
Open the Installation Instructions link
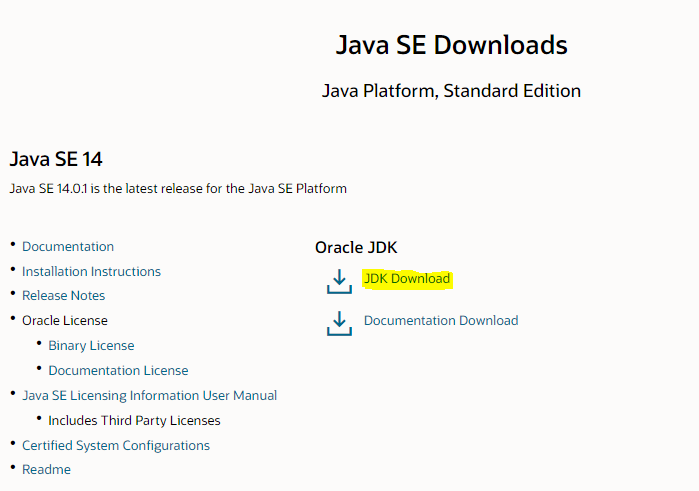click(x=91, y=272)
